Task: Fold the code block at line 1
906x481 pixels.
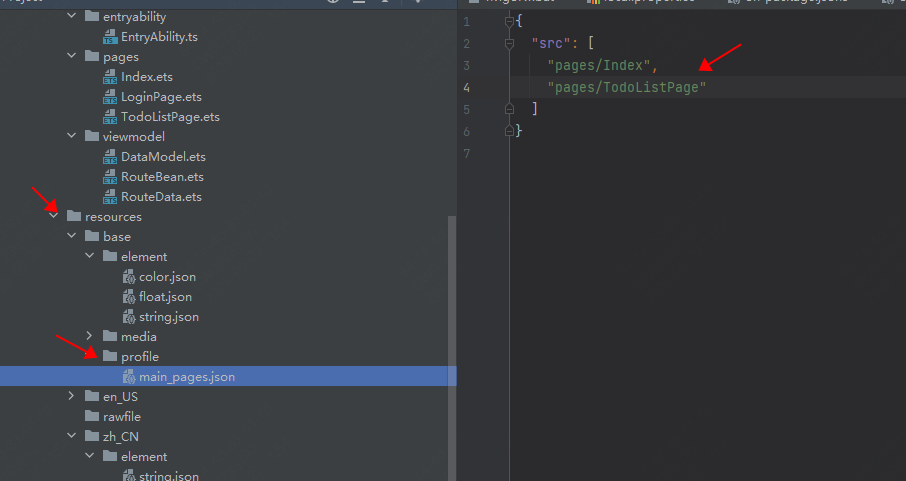Action: (x=509, y=22)
